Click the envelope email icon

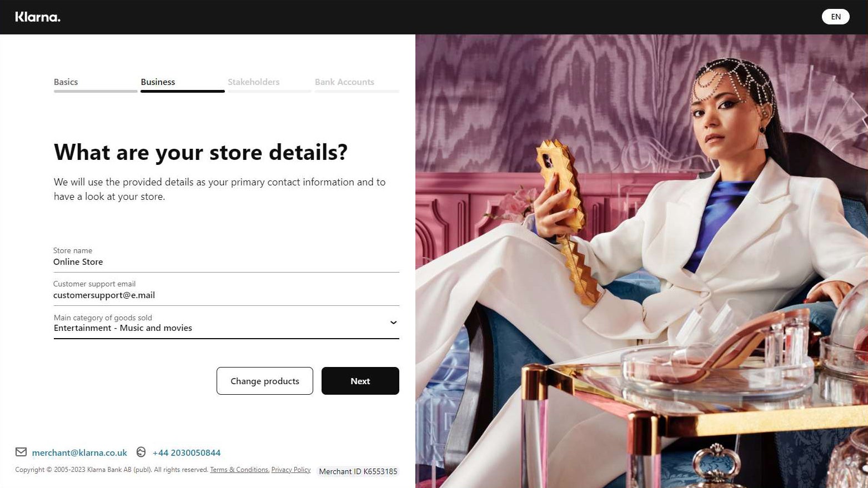(21, 452)
